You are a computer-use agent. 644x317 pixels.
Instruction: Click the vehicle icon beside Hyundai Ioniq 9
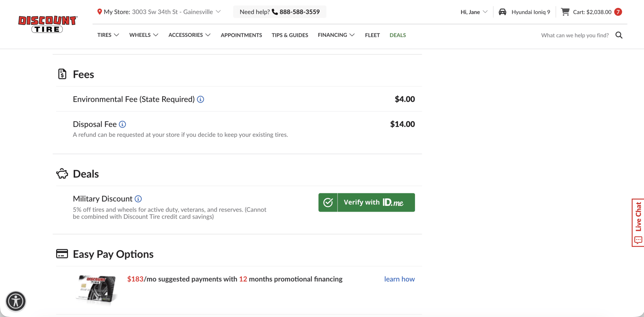(503, 11)
